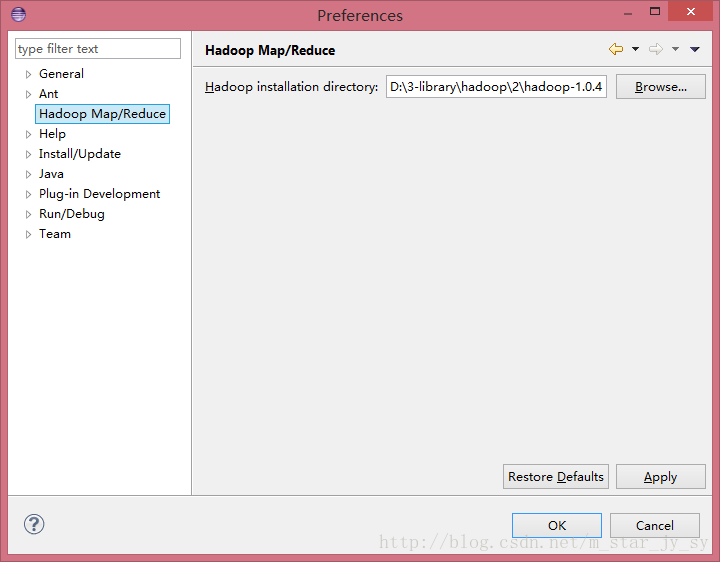Image resolution: width=720 pixels, height=562 pixels.
Task: Expand the General tree node
Action: pyautogui.click(x=28, y=74)
